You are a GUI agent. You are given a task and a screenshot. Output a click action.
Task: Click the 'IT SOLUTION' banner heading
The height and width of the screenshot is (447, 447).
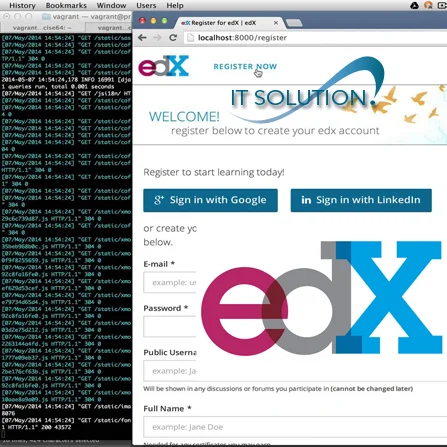(x=303, y=98)
